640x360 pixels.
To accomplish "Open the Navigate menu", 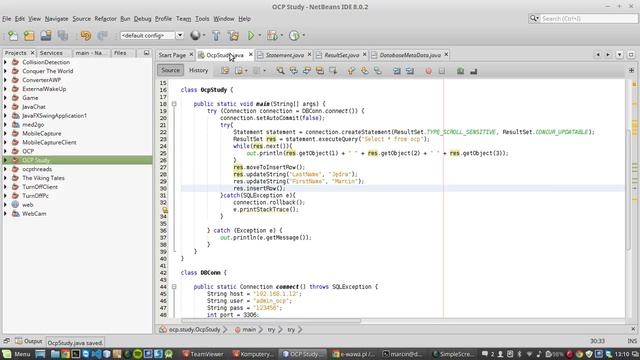I will [x=56, y=19].
